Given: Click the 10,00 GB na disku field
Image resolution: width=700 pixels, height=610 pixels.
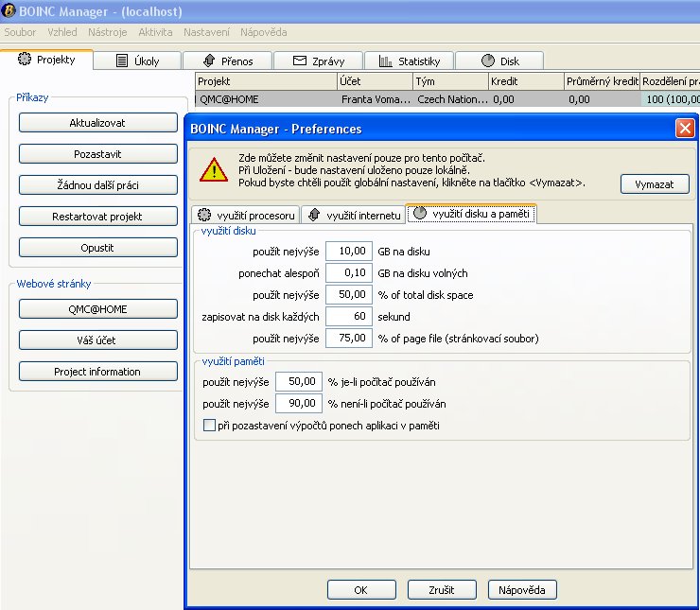Looking at the screenshot, I should point(349,251).
